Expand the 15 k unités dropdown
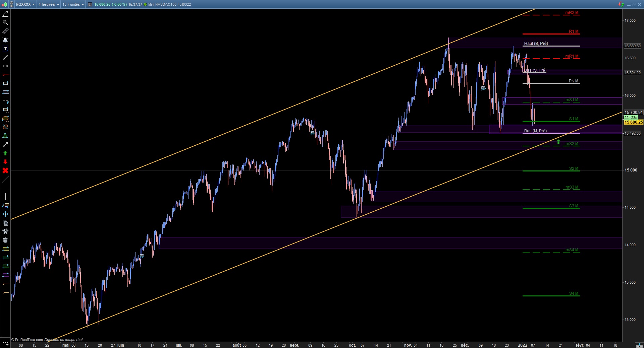 click(x=73, y=4)
